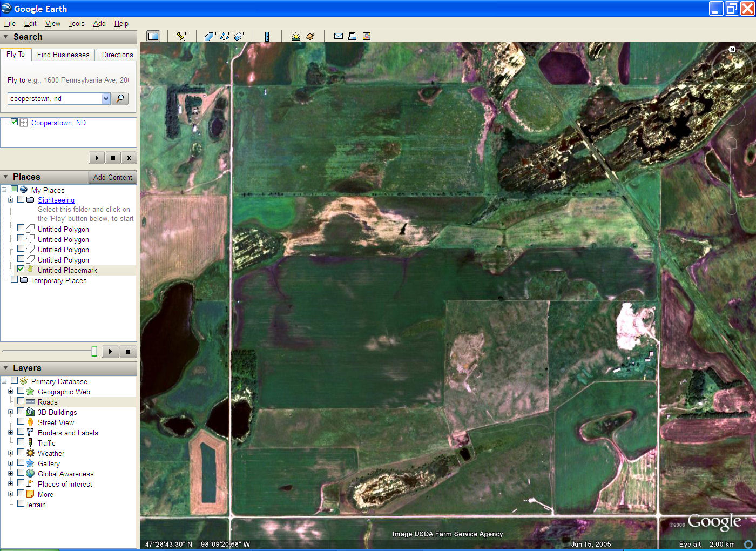Click the Add Content button
This screenshot has width=756, height=551.
click(x=112, y=177)
